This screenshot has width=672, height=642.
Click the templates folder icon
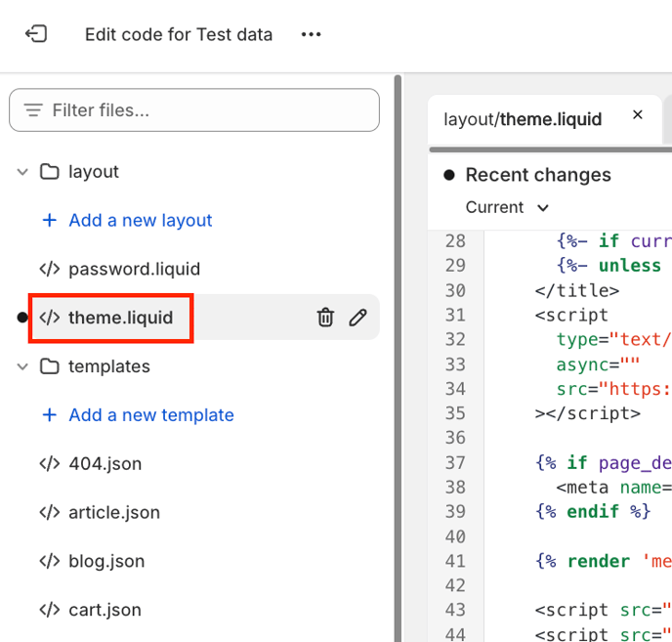click(x=50, y=366)
